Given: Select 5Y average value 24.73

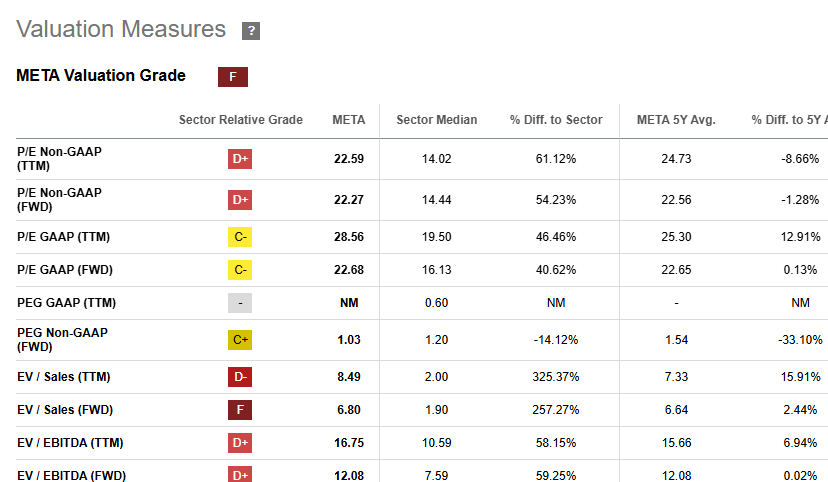Looking at the screenshot, I should coord(676,159).
